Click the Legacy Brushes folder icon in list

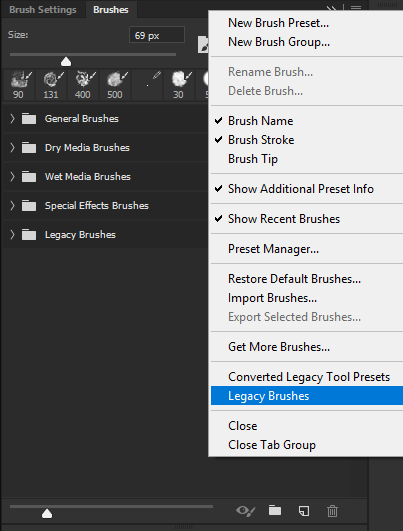[x=29, y=235]
